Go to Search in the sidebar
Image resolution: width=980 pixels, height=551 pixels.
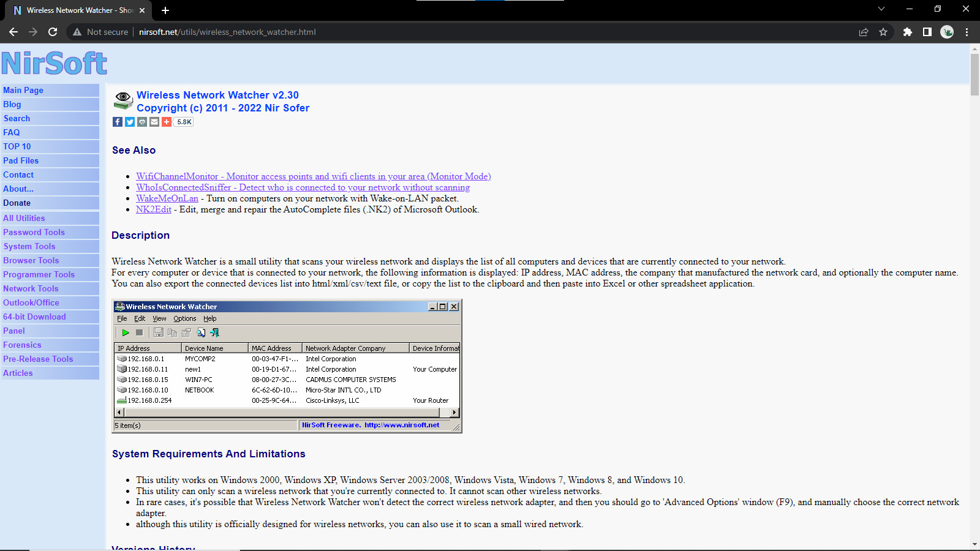coord(50,118)
